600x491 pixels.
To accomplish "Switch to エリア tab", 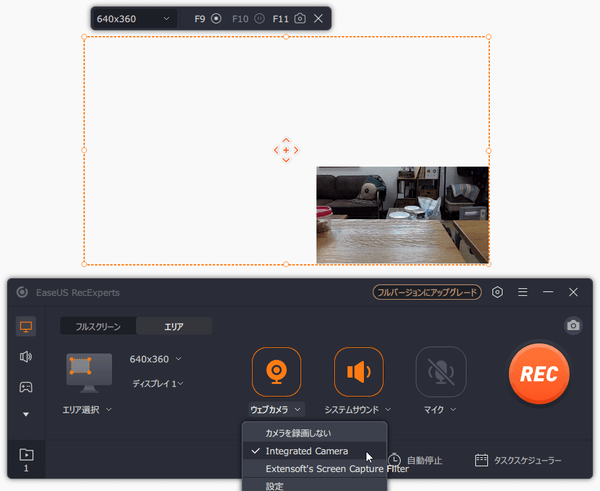I will [x=174, y=326].
